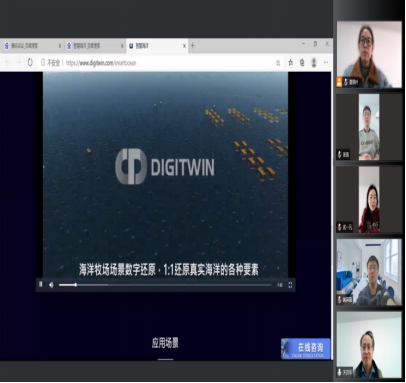Screen dimensions: 406x383
Task: Open the browser settings ellipsis menu
Action: 326,62
